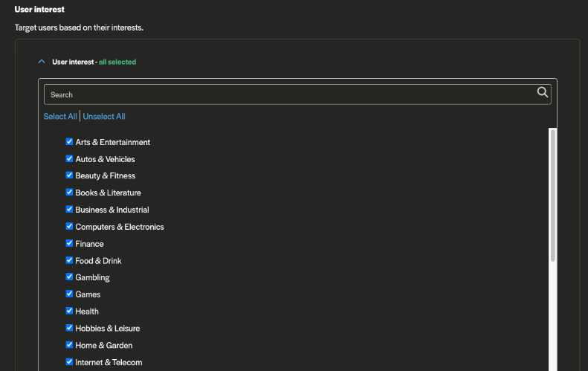Deselect the Gambling interest checkbox
The image size is (588, 371).
[x=69, y=277]
